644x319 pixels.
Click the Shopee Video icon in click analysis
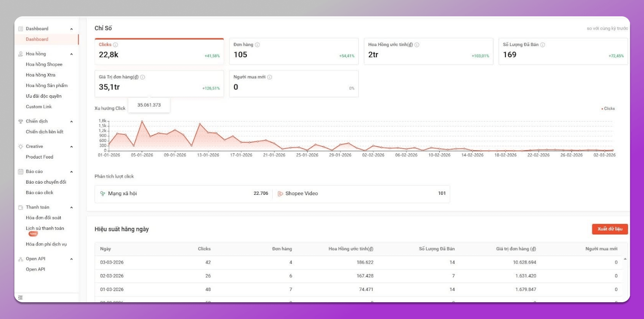[x=281, y=193]
